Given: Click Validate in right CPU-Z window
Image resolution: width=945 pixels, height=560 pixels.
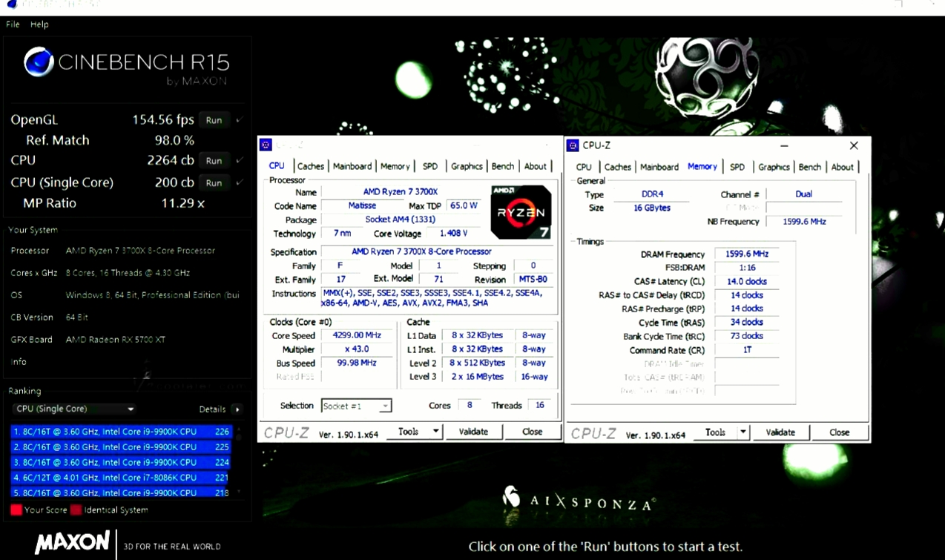Looking at the screenshot, I should 780,432.
